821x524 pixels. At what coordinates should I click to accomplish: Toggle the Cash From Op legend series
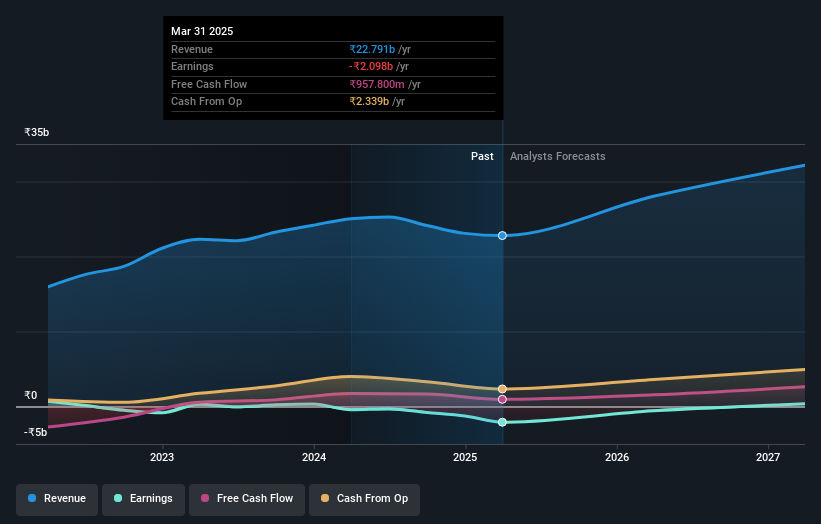tap(364, 499)
